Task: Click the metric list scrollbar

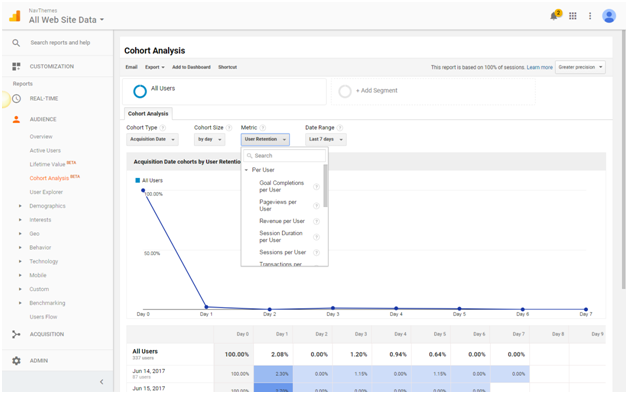Action: 325,186
